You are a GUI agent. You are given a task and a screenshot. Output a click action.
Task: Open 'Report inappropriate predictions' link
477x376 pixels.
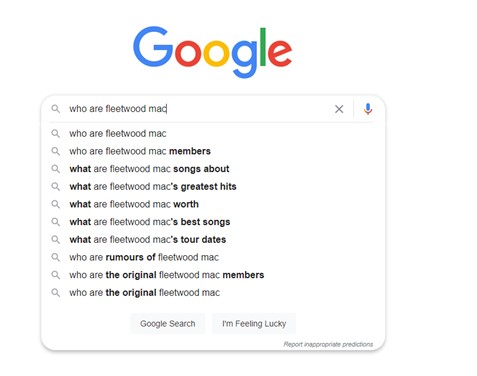(x=328, y=344)
